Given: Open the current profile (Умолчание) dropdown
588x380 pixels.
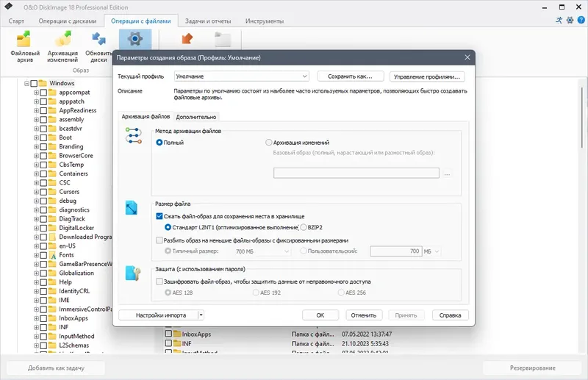Looking at the screenshot, I should [x=242, y=76].
